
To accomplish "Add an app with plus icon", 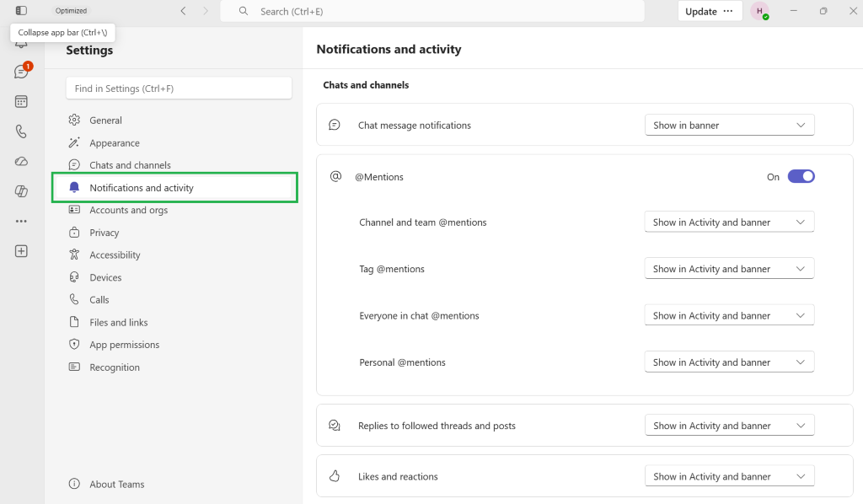I will 21,251.
